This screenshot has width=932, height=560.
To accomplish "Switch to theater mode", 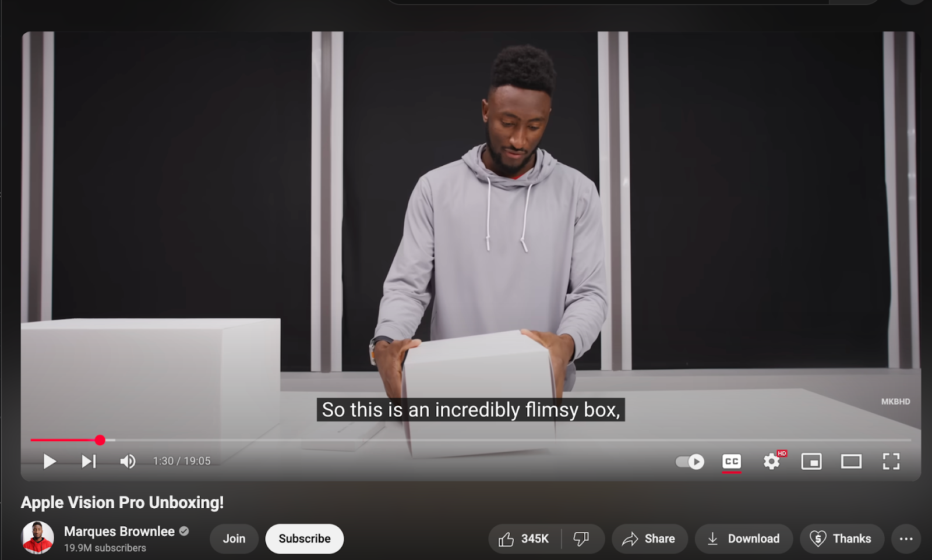I will click(x=851, y=462).
